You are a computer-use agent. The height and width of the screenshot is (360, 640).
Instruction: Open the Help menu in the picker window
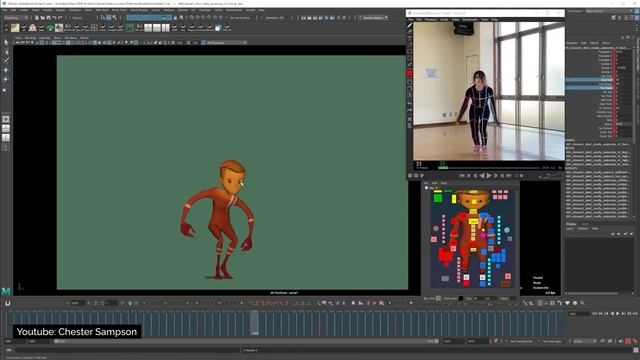pyautogui.click(x=444, y=183)
